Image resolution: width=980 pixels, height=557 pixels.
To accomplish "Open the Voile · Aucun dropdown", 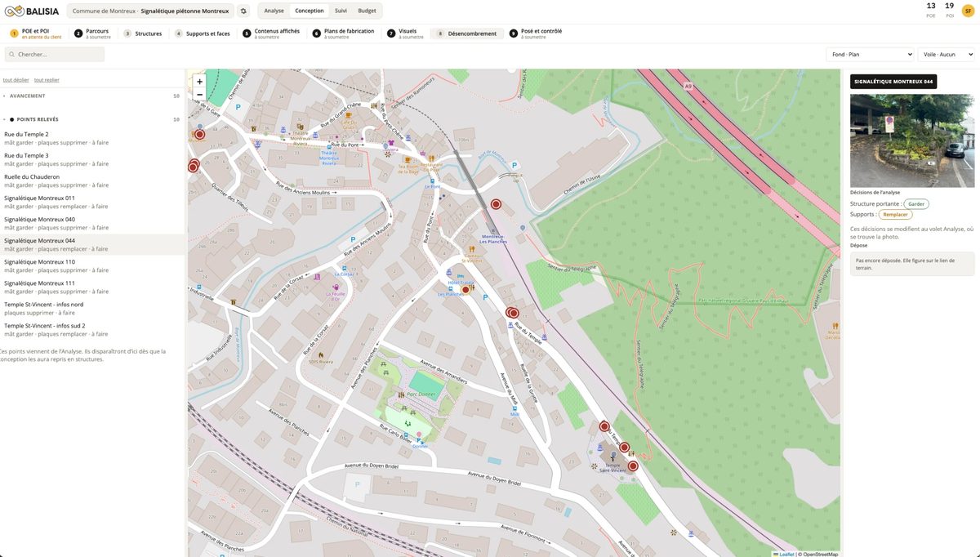I will click(x=946, y=54).
